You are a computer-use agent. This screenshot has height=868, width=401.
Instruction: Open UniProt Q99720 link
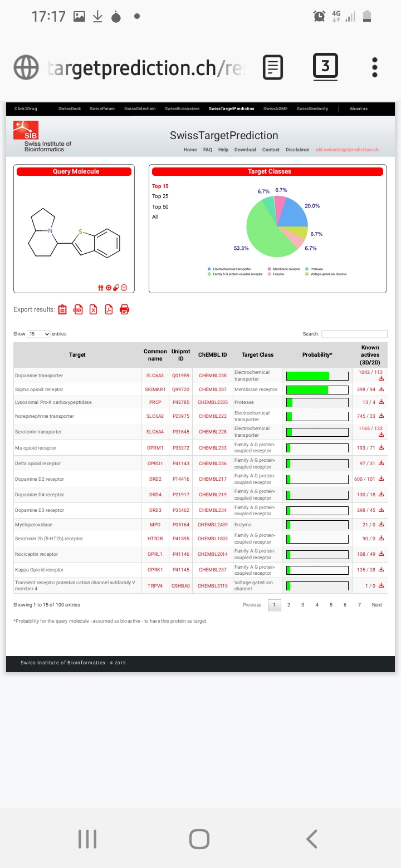(x=181, y=389)
